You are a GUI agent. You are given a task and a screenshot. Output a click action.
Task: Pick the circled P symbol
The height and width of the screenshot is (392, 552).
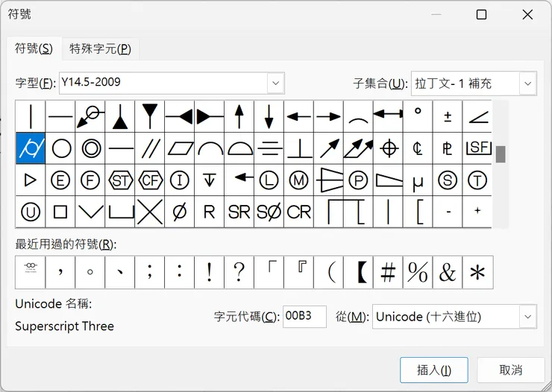point(358,180)
